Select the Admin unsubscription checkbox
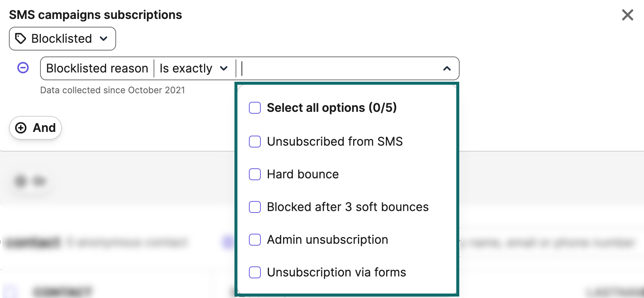This screenshot has width=644, height=298. click(x=255, y=240)
